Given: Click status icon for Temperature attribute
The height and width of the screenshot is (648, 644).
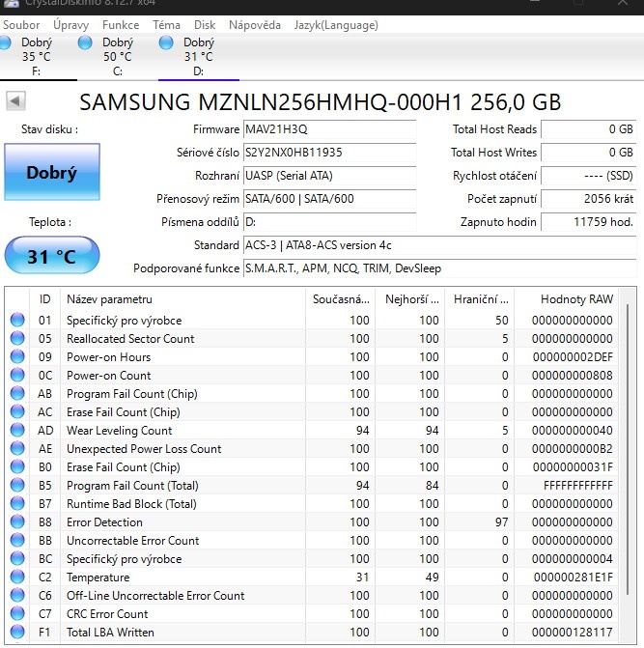Looking at the screenshot, I should (17, 577).
